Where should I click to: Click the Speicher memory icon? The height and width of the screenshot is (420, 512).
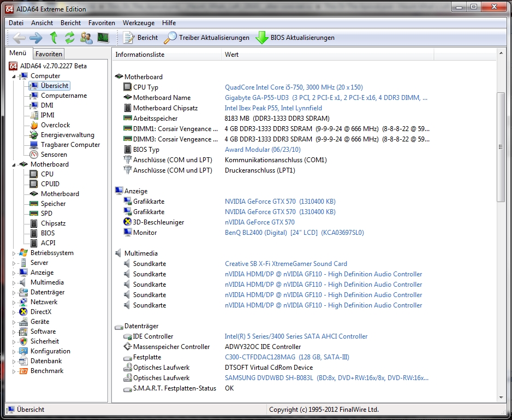pos(34,203)
